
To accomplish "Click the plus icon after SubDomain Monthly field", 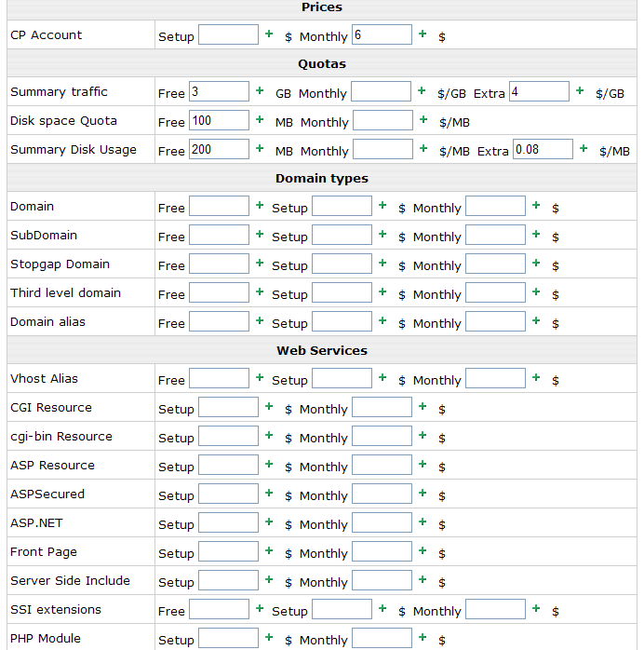I will tap(536, 234).
